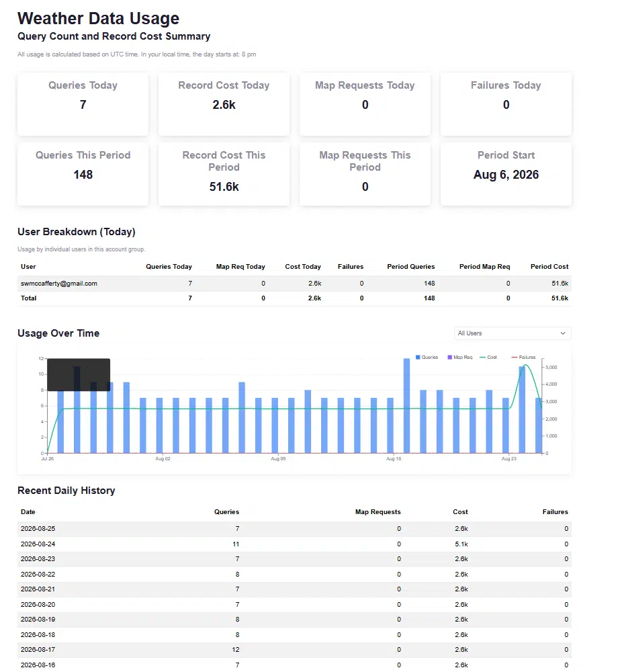Select the swmccafferty@gmail.com user row

(x=294, y=284)
